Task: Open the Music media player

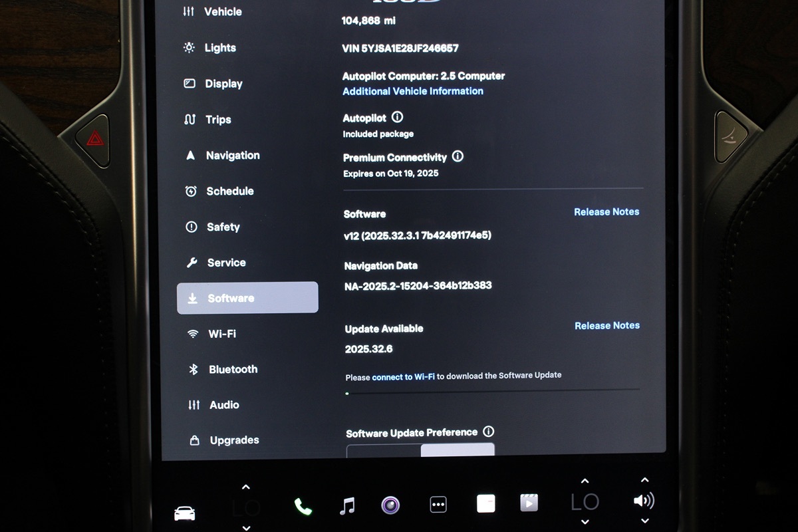Action: point(347,506)
